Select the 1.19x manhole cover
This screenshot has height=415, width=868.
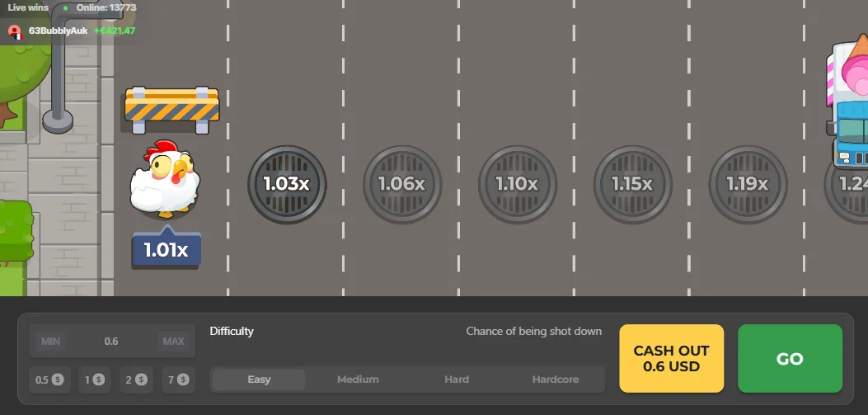click(x=748, y=185)
